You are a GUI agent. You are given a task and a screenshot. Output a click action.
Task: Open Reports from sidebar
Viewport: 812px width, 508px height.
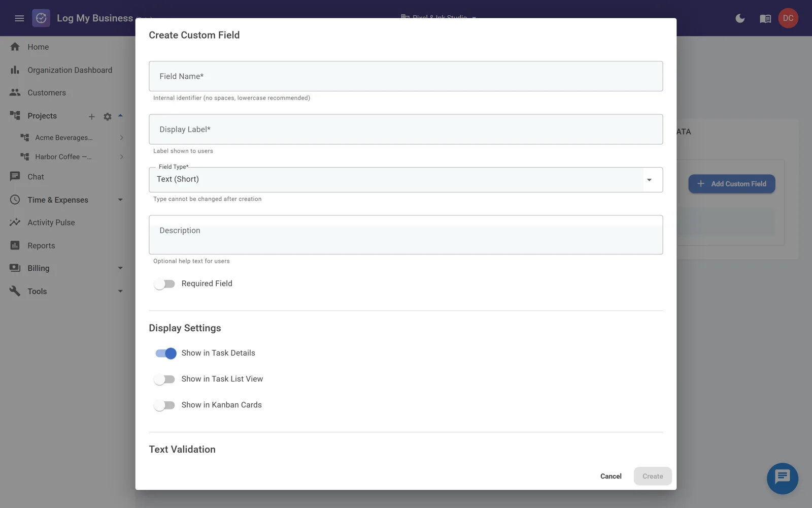(41, 245)
